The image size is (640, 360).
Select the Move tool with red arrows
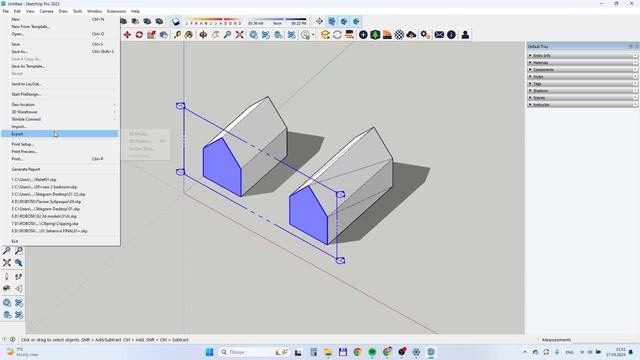pos(127,35)
